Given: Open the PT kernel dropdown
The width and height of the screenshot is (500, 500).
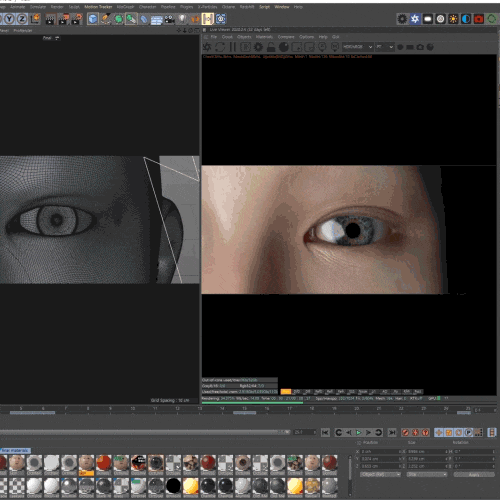Looking at the screenshot, I should click(385, 47).
